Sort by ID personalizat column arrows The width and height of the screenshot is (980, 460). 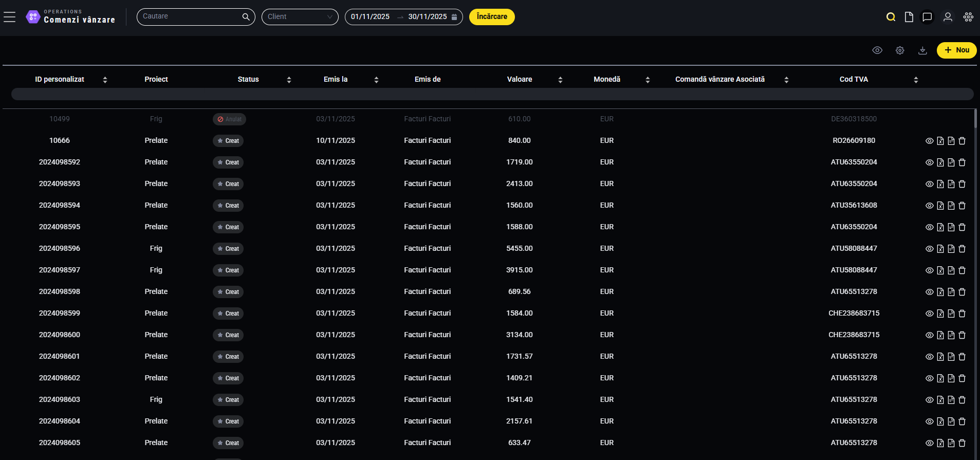coord(105,80)
